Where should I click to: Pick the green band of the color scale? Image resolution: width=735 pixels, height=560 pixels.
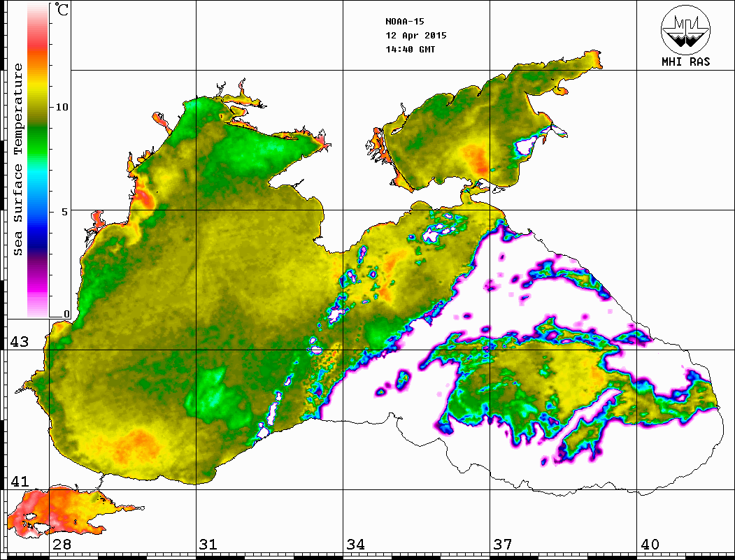tap(38, 138)
